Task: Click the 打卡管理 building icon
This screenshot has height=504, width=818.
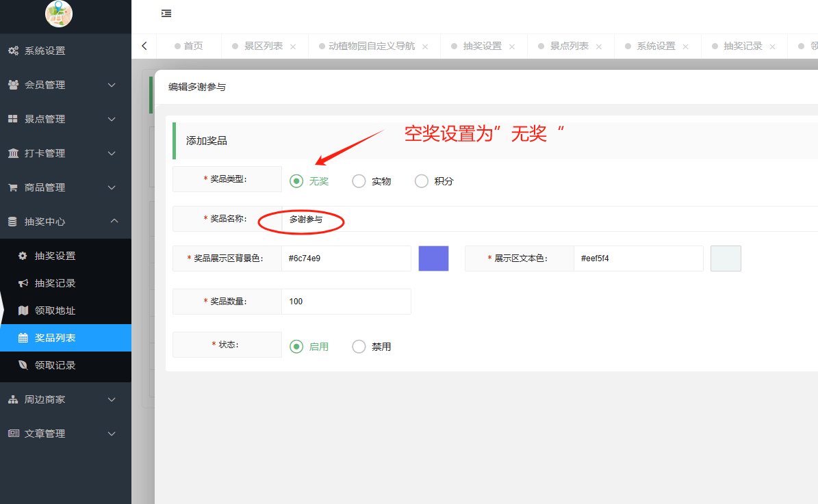Action: 13,153
